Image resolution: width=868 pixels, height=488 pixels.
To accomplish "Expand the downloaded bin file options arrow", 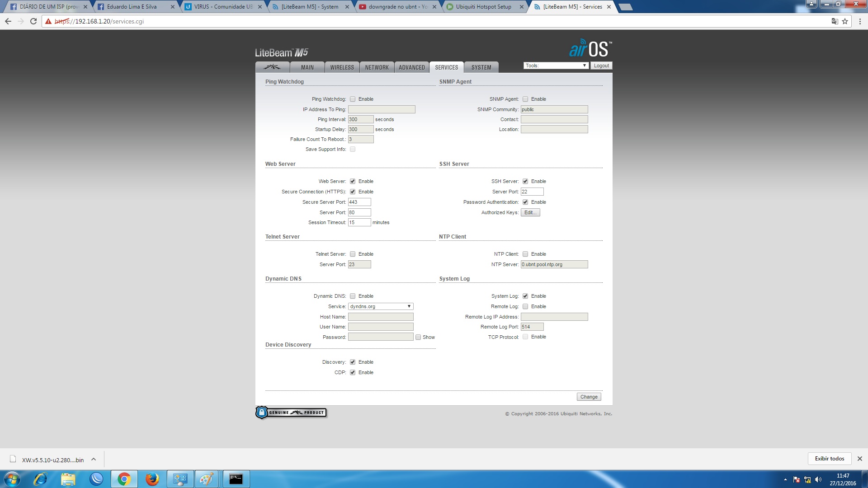I will (94, 460).
